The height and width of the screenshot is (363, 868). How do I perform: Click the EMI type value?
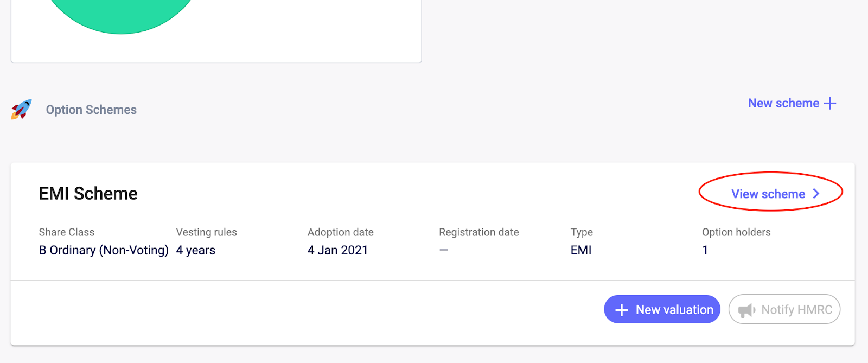coord(581,250)
